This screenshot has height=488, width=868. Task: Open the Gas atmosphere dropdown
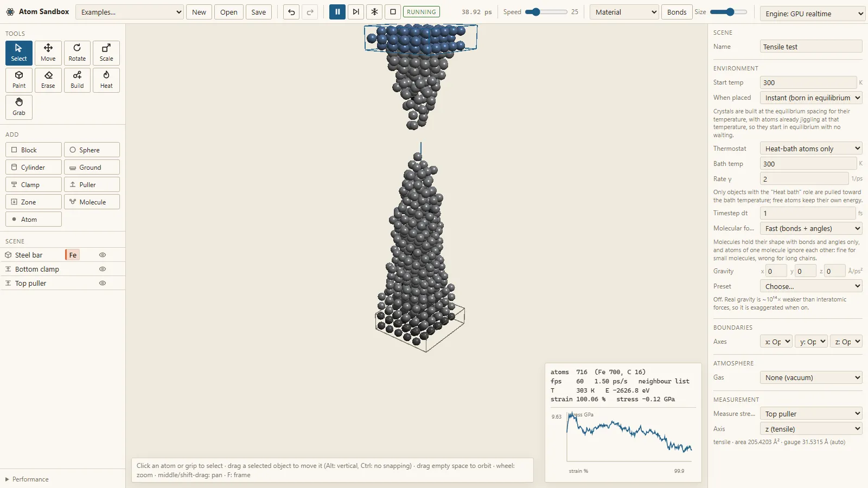tap(811, 377)
